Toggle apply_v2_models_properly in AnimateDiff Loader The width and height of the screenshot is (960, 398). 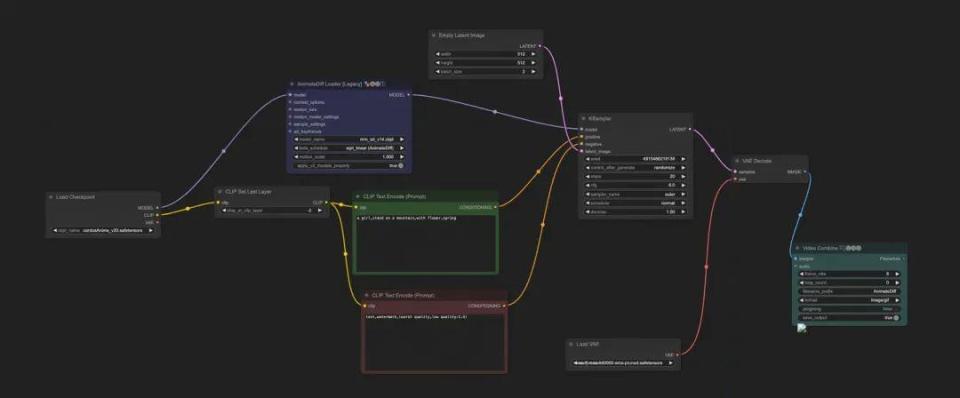[349, 165]
